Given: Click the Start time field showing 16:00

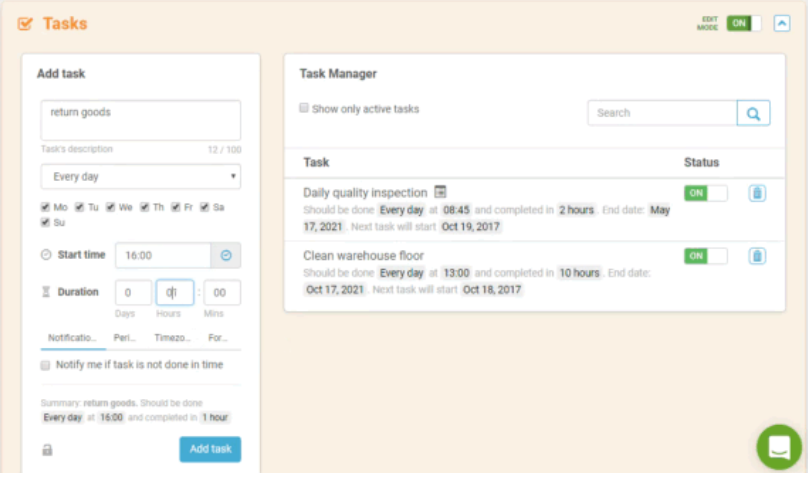Looking at the screenshot, I should tap(163, 255).
